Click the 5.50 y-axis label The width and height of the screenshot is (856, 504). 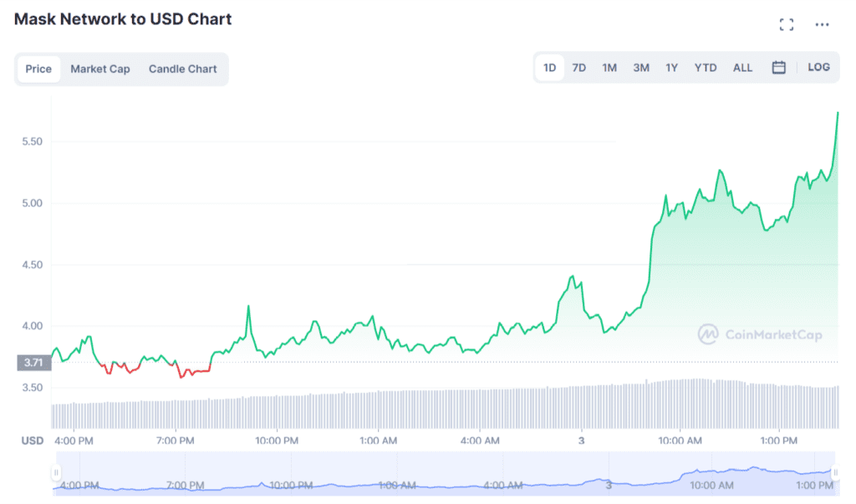(x=32, y=141)
